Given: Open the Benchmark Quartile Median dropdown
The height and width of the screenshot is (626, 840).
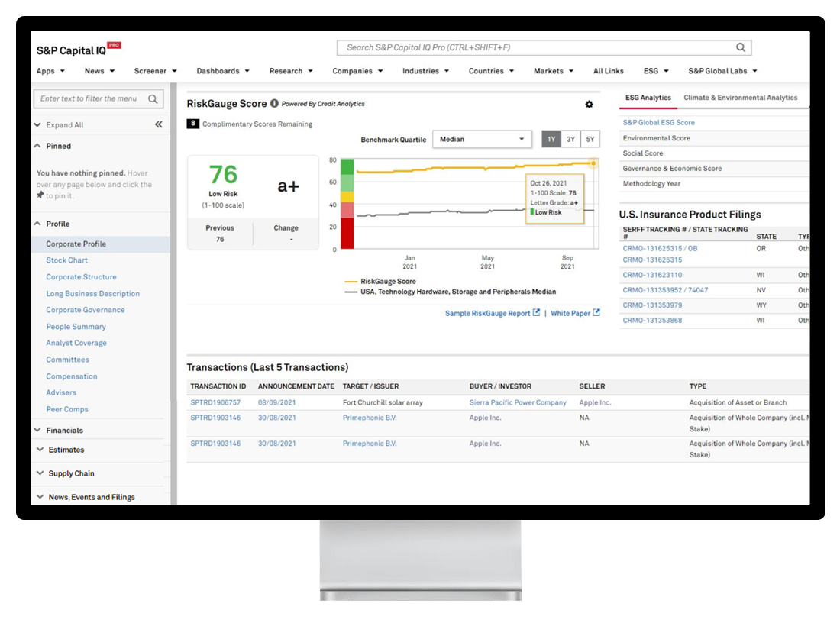Looking at the screenshot, I should (x=482, y=139).
